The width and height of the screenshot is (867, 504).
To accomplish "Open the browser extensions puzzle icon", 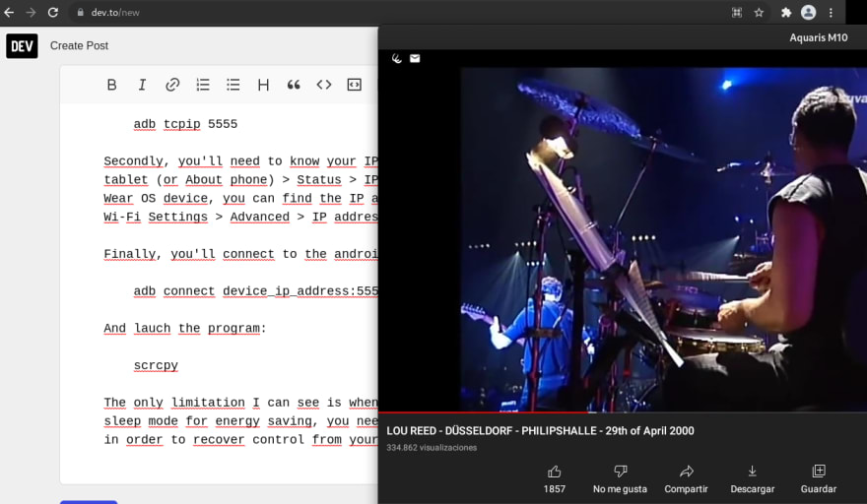I will tap(786, 12).
